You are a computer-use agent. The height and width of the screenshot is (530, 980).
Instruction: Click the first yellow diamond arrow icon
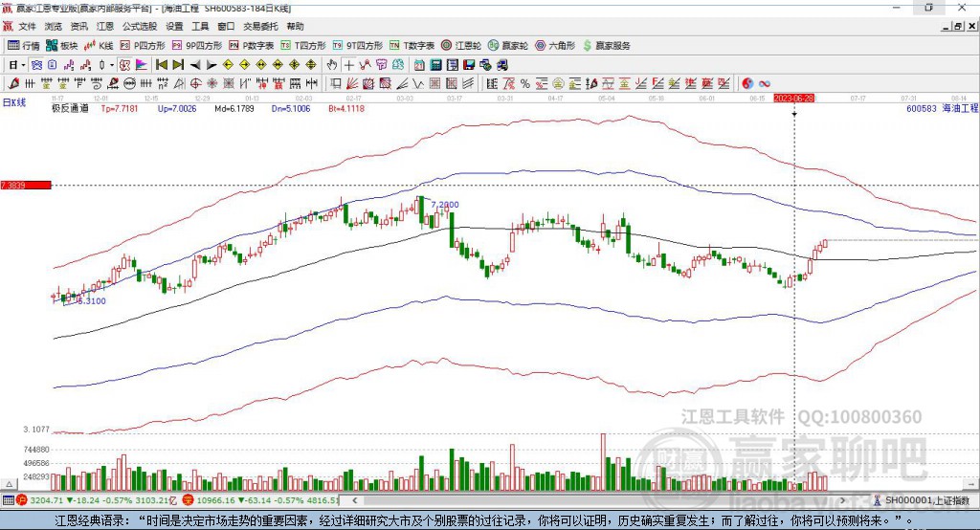click(228, 65)
